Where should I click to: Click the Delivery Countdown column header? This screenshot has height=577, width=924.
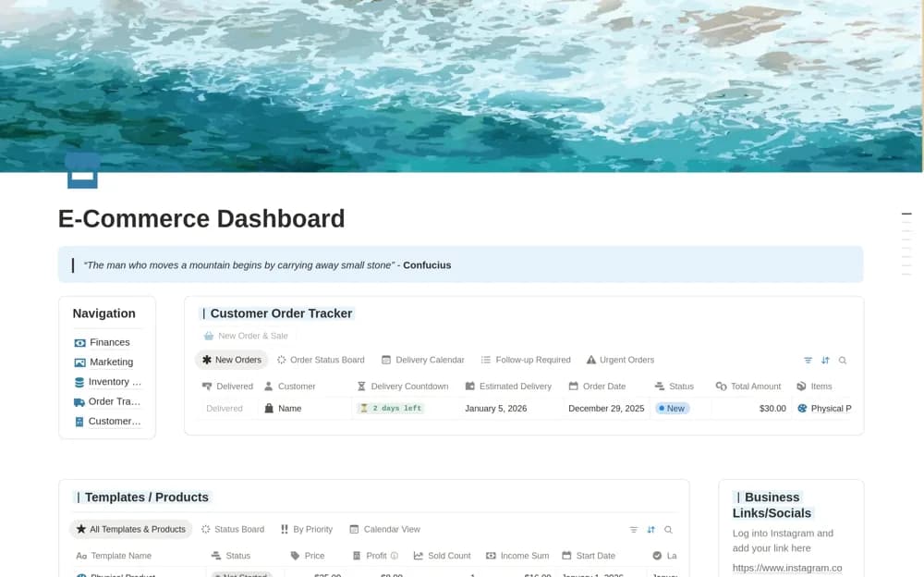click(403, 386)
